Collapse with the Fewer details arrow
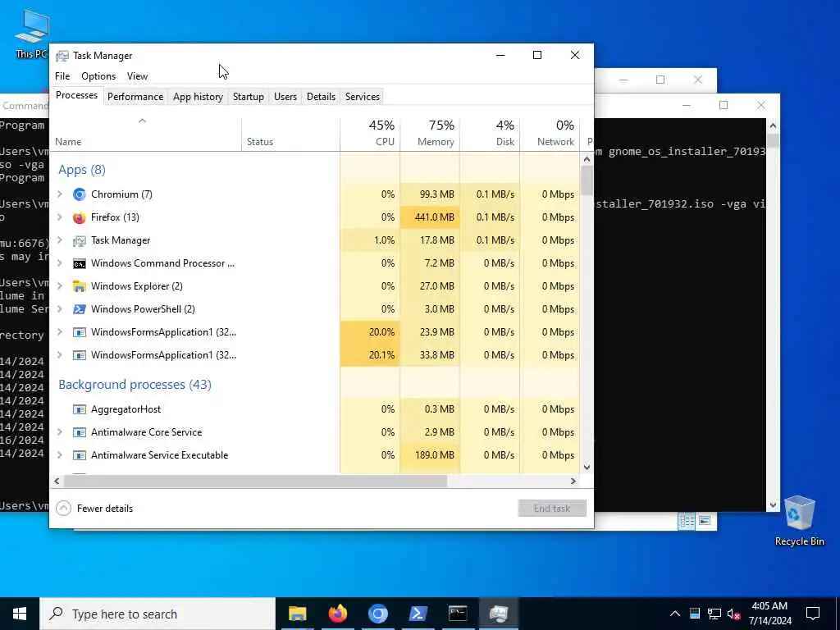The width and height of the screenshot is (840, 630). tap(63, 509)
